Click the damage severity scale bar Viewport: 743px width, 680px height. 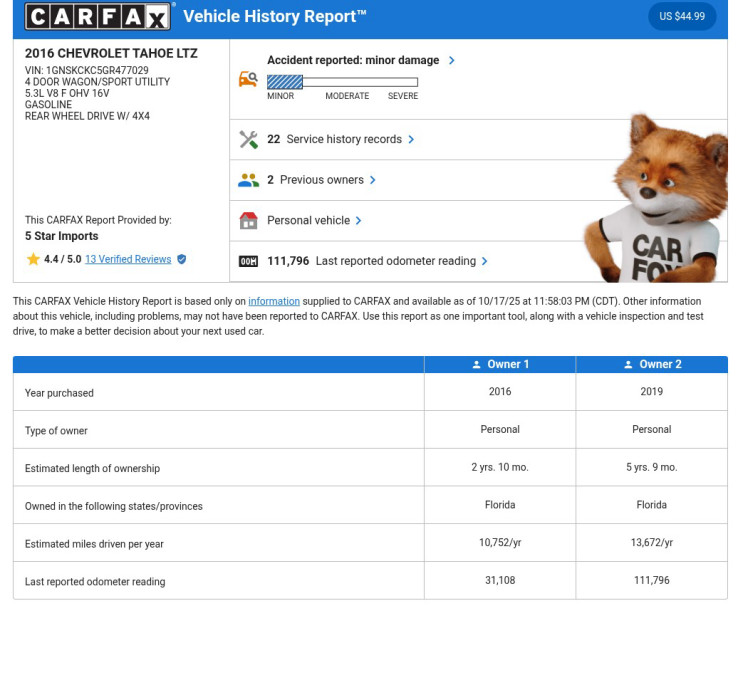[x=342, y=82]
